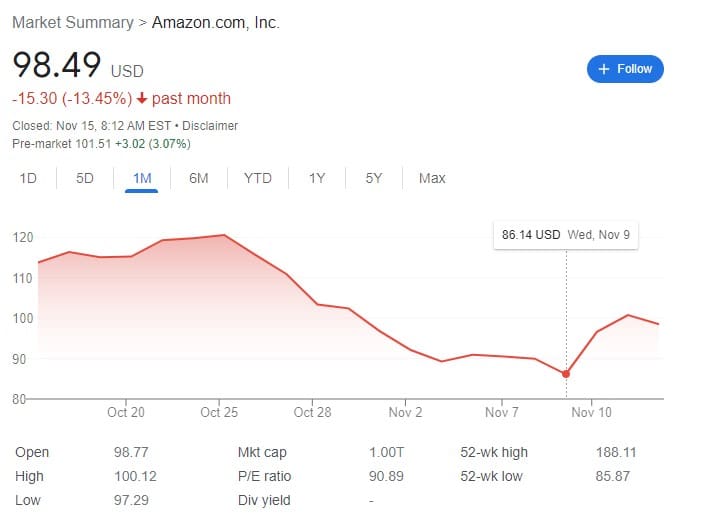
Task: Click the Nov 10 axis date label
Action: (x=591, y=412)
